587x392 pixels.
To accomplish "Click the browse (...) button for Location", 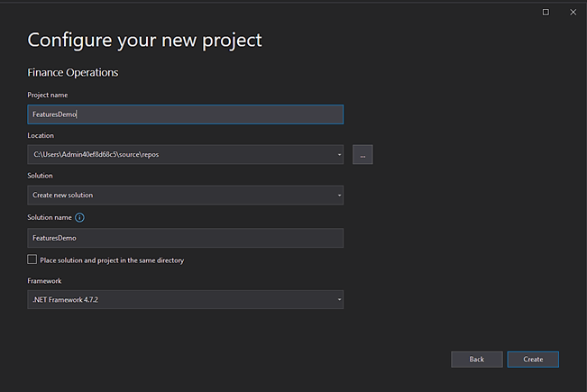I will click(x=362, y=155).
